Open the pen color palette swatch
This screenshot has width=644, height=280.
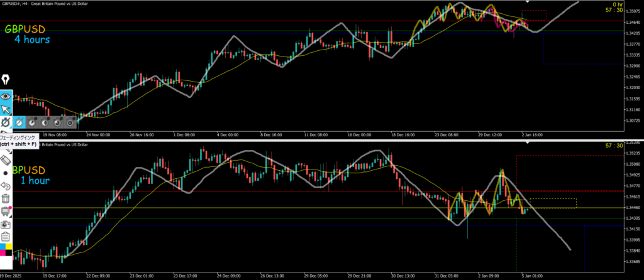(x=6, y=250)
